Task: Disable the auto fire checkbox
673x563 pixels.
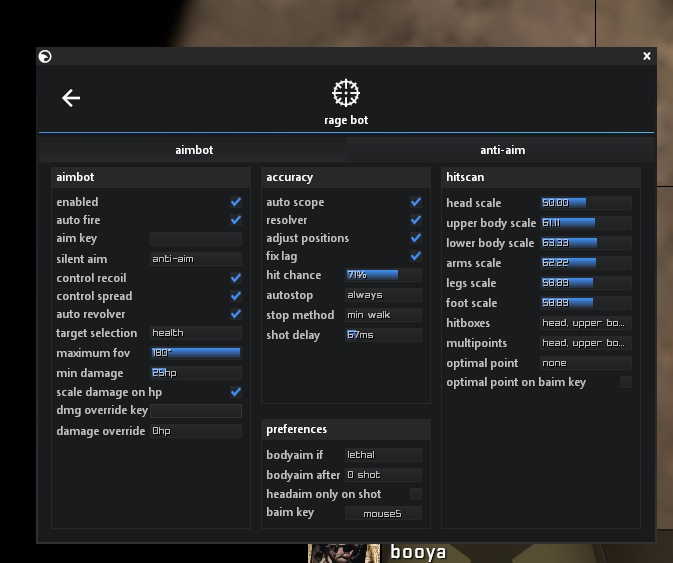Action: (x=236, y=220)
